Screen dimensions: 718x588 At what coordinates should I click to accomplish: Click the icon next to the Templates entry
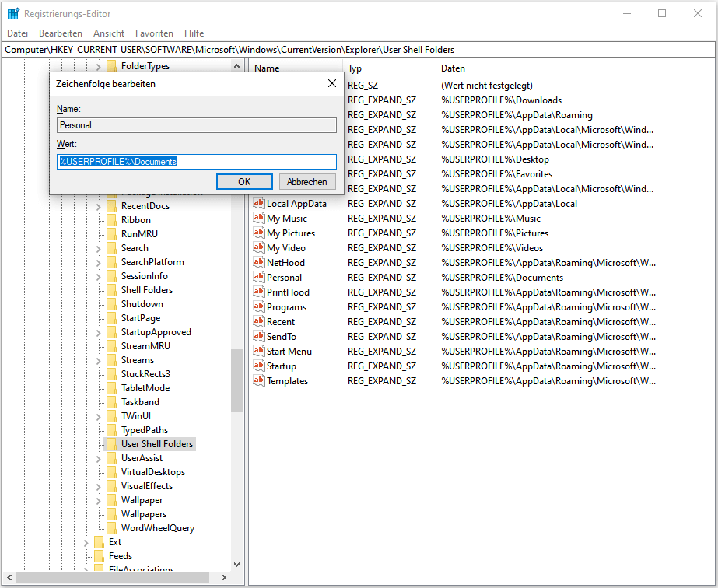pos(259,381)
